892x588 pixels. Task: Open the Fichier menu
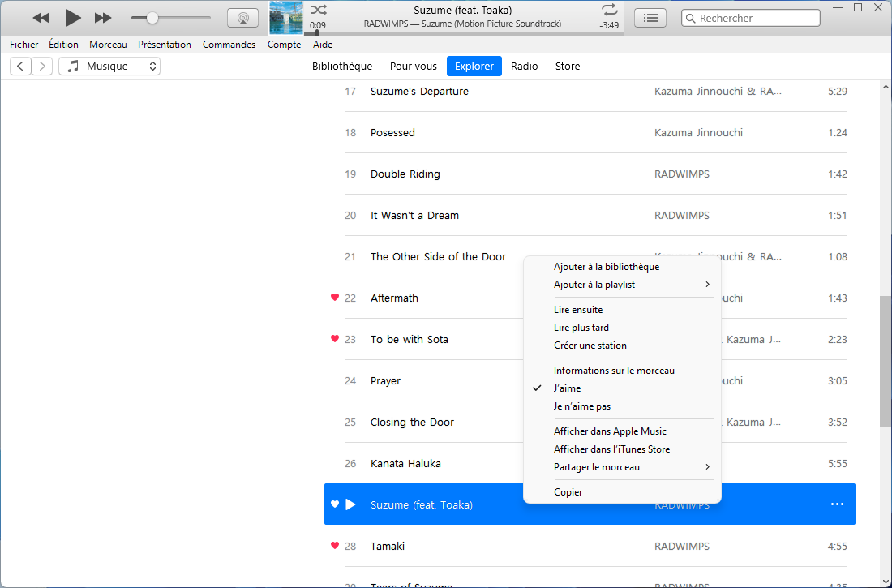(x=24, y=45)
